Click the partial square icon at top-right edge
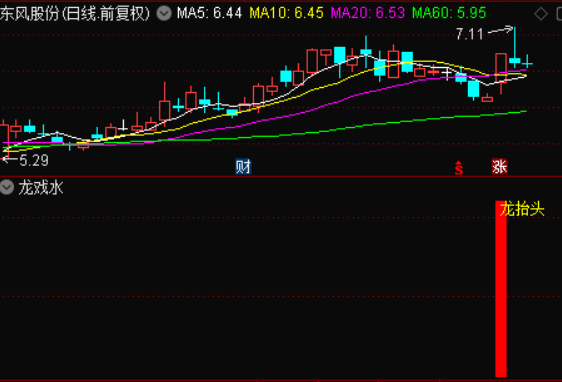 [x=559, y=14]
